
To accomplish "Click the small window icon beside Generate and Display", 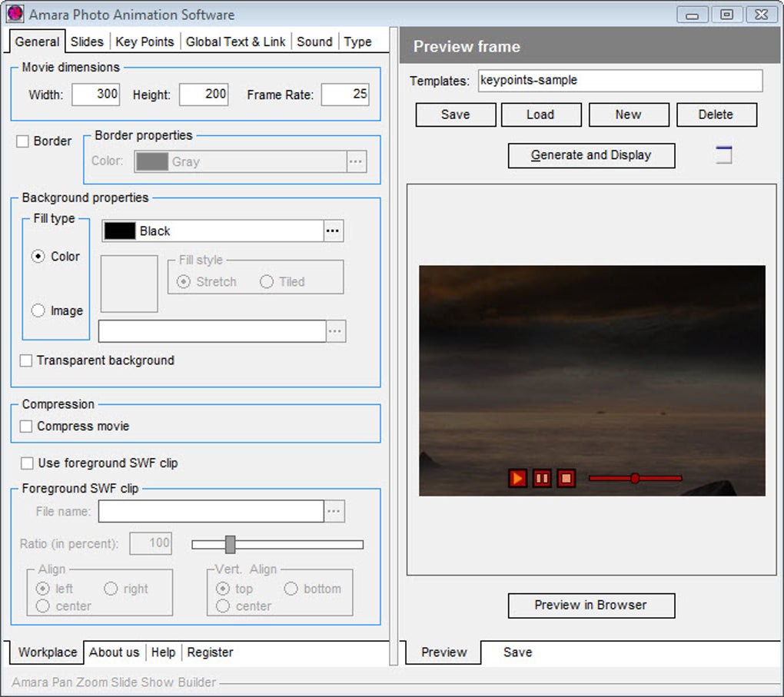I will pyautogui.click(x=723, y=154).
